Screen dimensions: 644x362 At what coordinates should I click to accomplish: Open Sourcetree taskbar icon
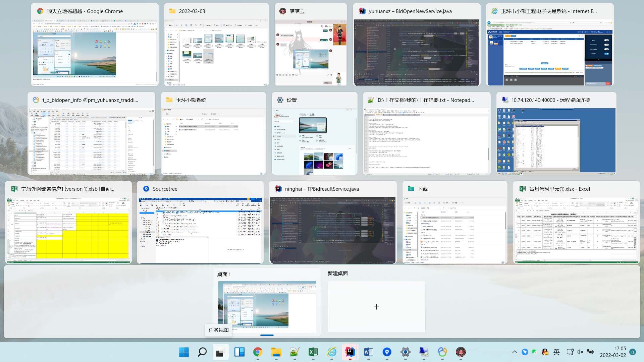point(387,352)
